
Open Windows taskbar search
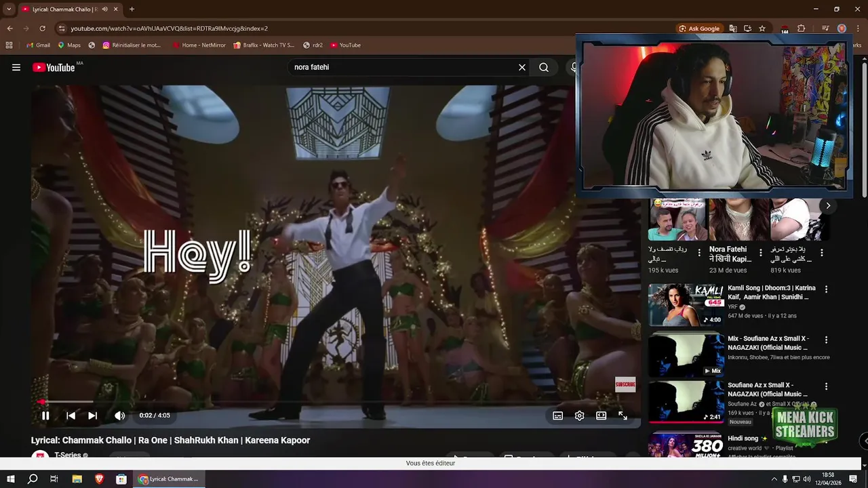pos(32,479)
